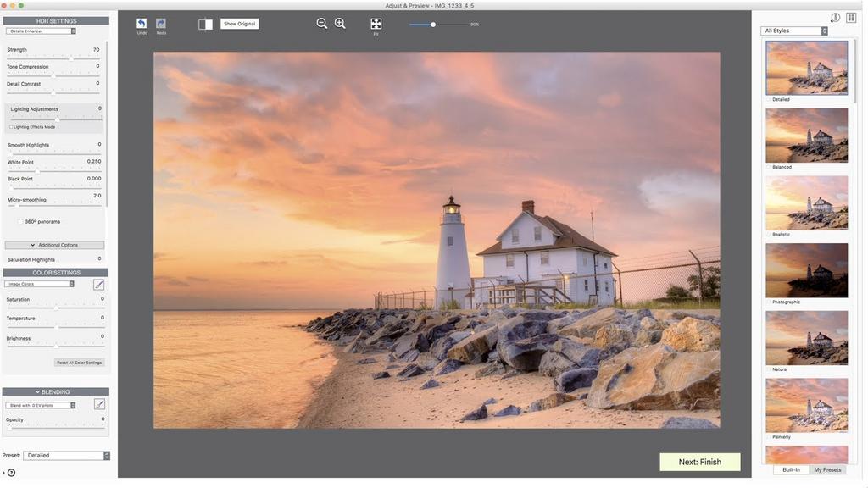Click the help question mark icon
This screenshot has height=488, width=868.
(x=12, y=473)
